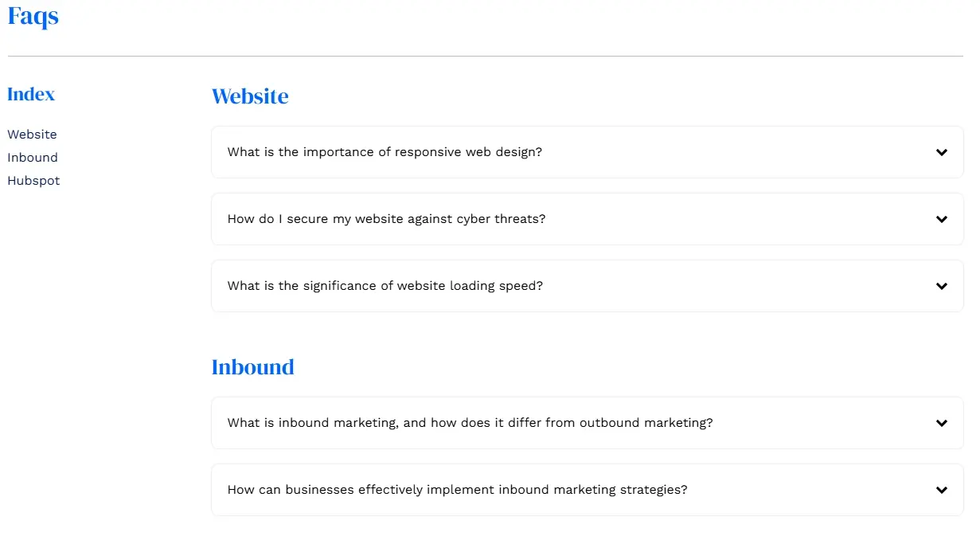Click the inbound marketing strategies question text
This screenshot has width=980, height=536.
tap(456, 490)
